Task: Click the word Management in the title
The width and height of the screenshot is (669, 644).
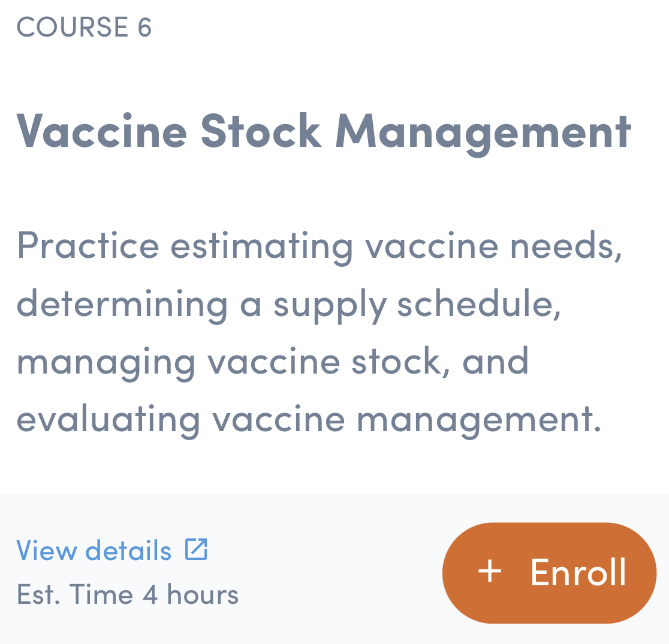Action: click(x=483, y=130)
